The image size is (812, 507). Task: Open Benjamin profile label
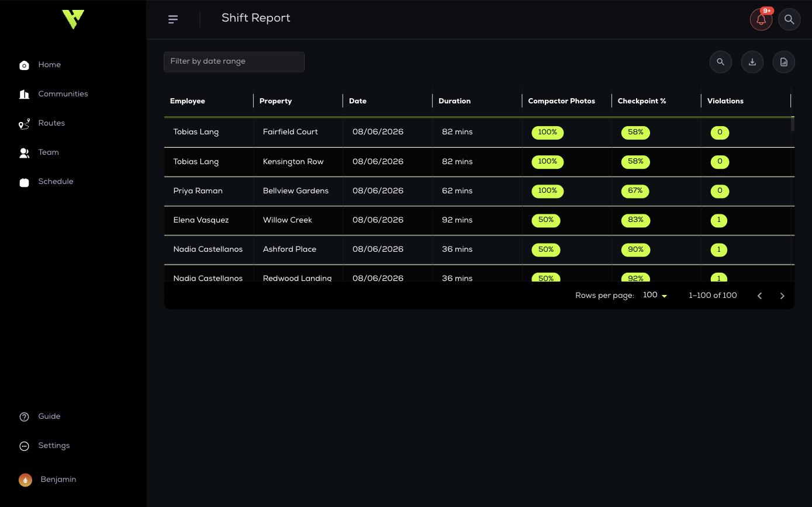[x=58, y=480]
